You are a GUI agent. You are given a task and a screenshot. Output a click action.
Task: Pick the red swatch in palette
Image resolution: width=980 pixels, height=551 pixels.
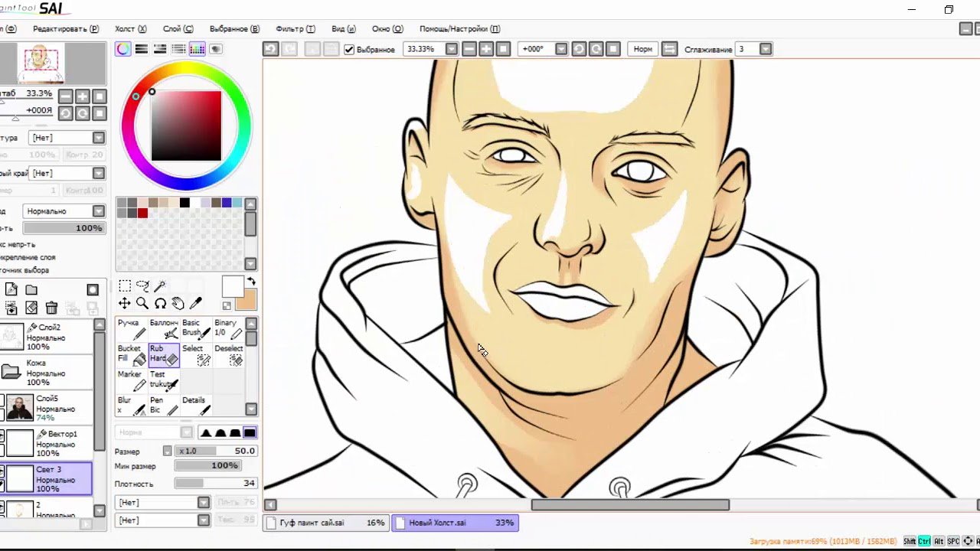tap(142, 213)
